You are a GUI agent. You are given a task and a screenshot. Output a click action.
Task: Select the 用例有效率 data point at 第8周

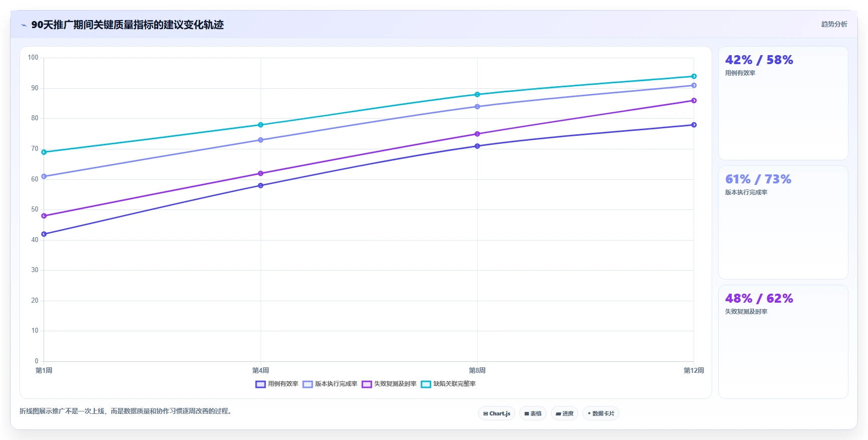click(x=477, y=146)
